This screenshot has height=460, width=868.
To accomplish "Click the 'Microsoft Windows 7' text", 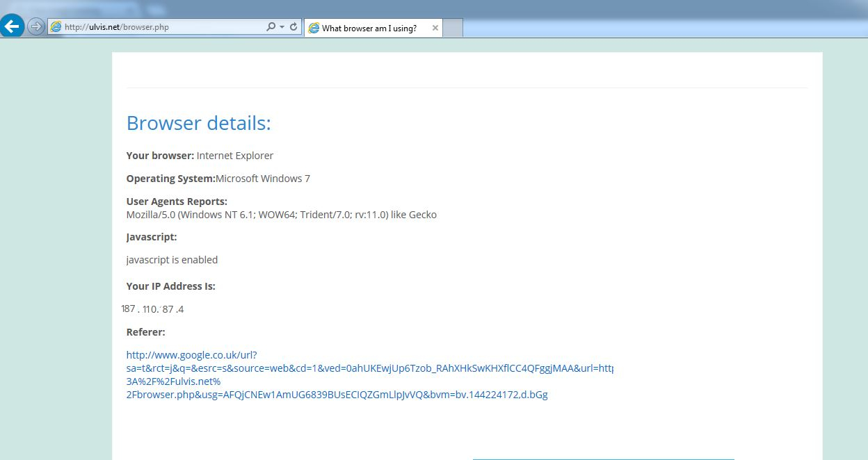I will [263, 179].
